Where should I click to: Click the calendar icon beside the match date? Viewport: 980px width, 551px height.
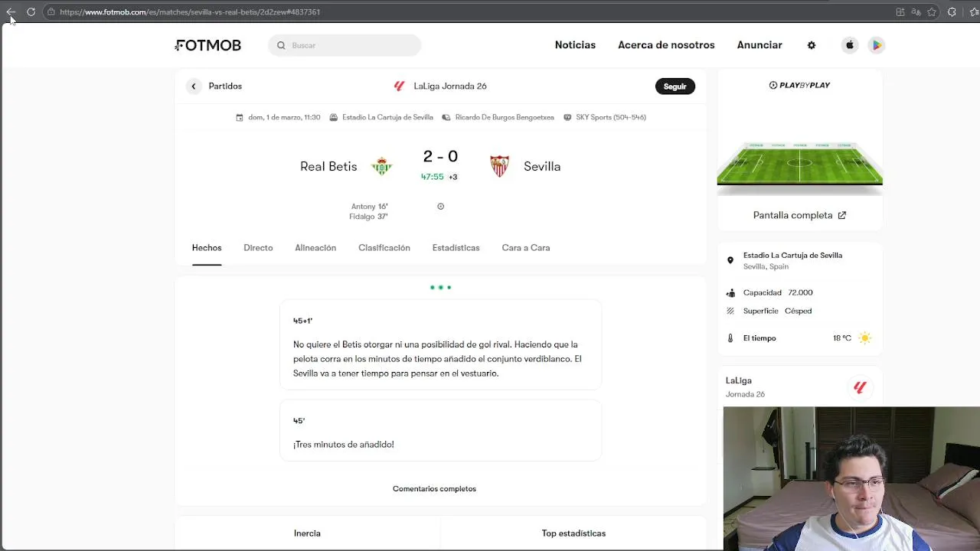click(240, 117)
